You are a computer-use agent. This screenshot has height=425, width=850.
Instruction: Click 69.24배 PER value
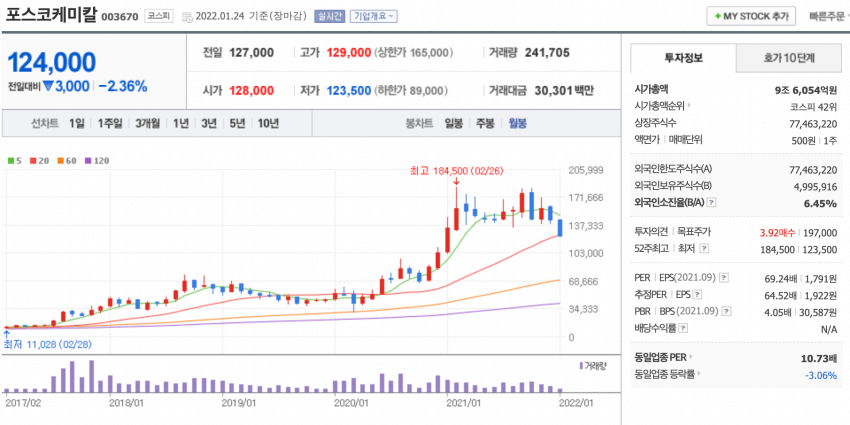point(781,279)
